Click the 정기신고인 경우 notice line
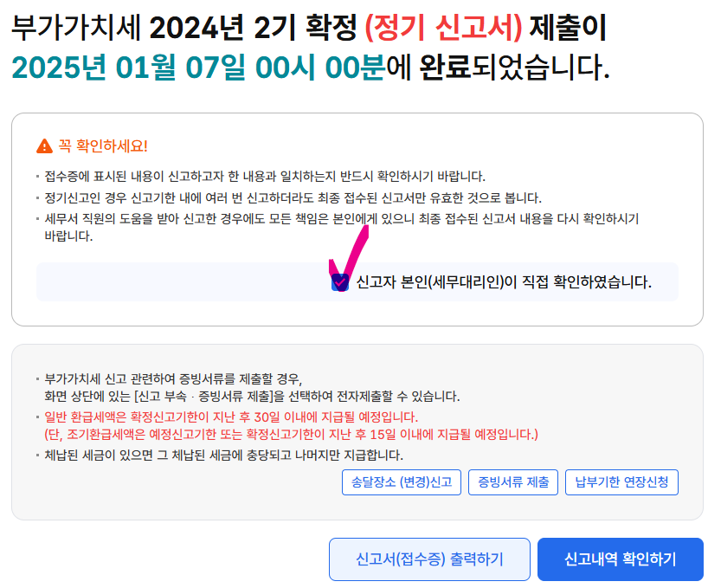Viewport: 708px width, 588px height. (293, 197)
